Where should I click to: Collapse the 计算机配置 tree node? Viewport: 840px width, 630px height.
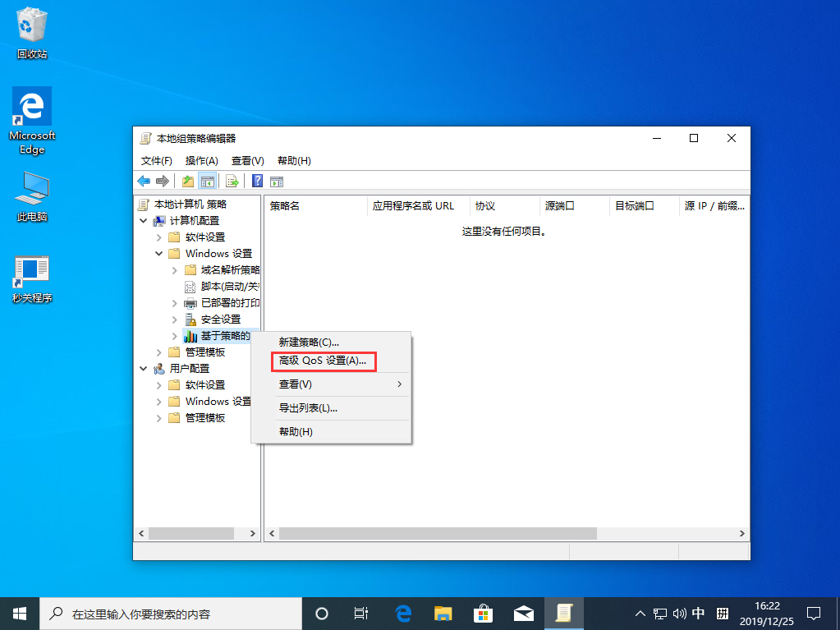(144, 220)
